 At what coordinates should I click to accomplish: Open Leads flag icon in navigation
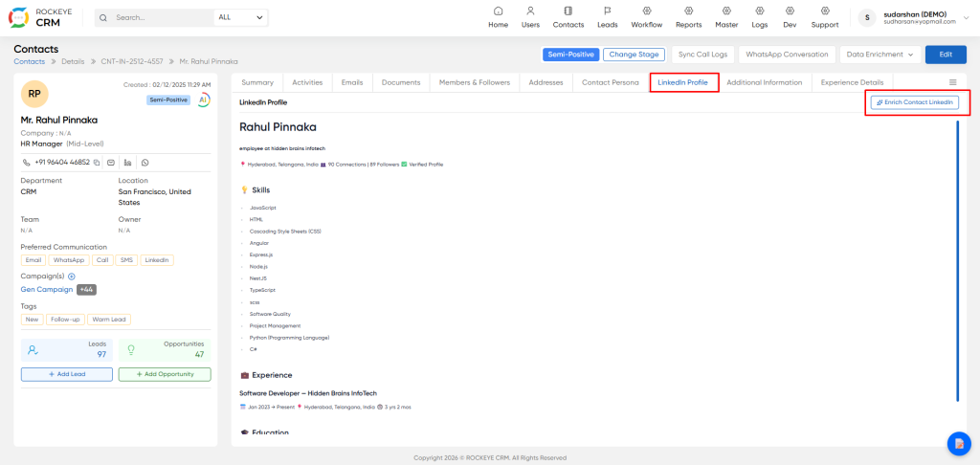click(x=608, y=11)
